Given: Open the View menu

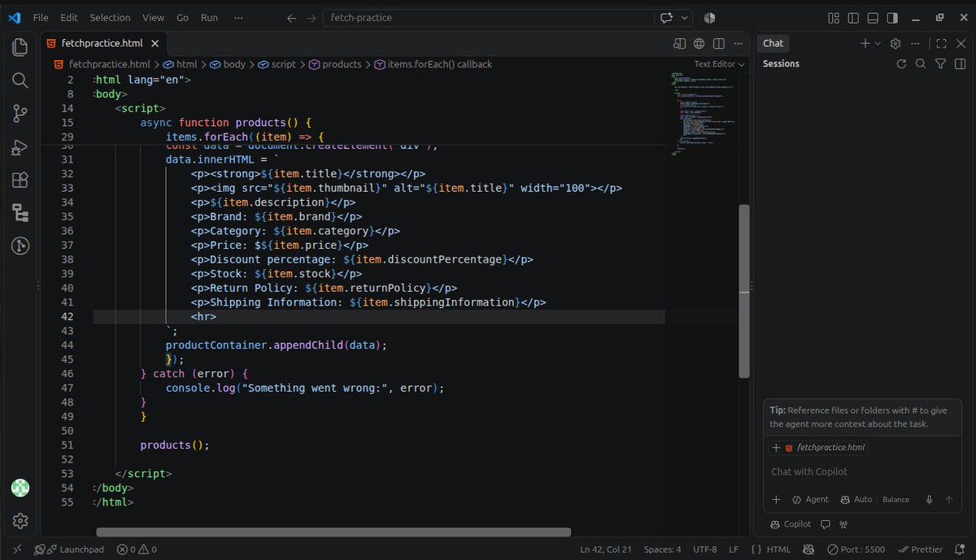Looking at the screenshot, I should click(153, 18).
